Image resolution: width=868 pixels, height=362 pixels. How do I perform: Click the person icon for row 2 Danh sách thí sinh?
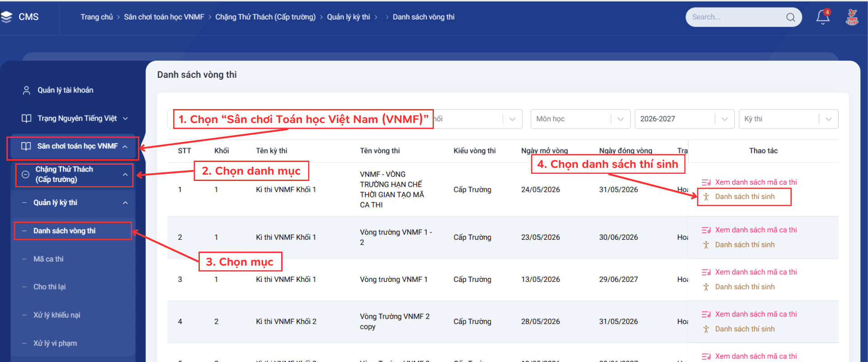click(x=706, y=245)
